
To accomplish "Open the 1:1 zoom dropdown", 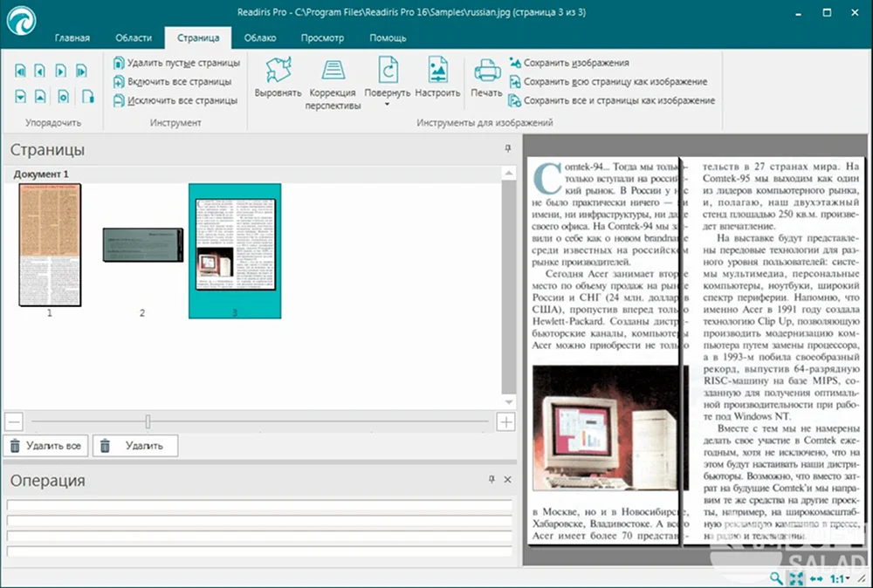I will 840,578.
